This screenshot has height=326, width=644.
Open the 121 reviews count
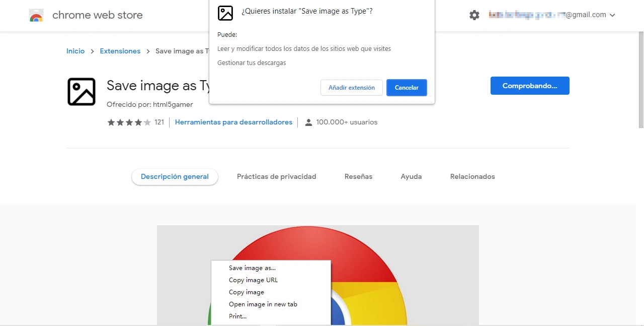159,122
